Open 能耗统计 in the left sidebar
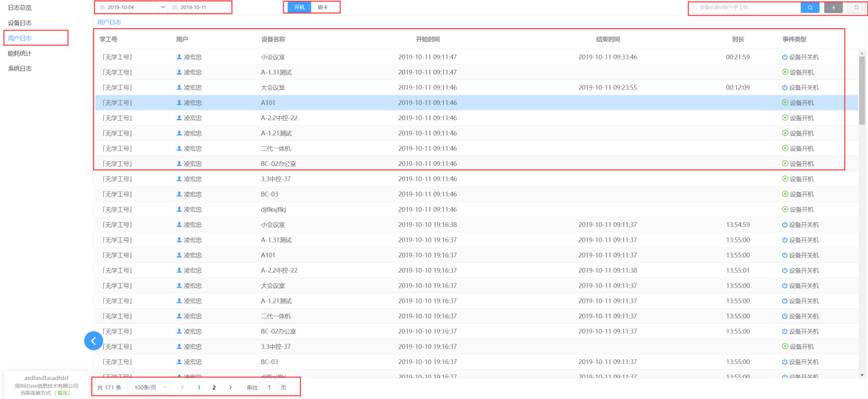The height and width of the screenshot is (399, 868). coord(20,53)
